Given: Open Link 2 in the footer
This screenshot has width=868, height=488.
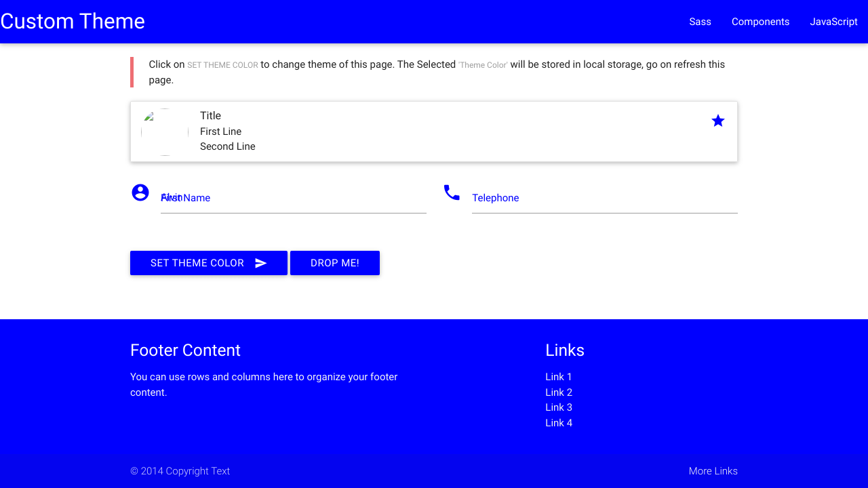Looking at the screenshot, I should click(558, 392).
